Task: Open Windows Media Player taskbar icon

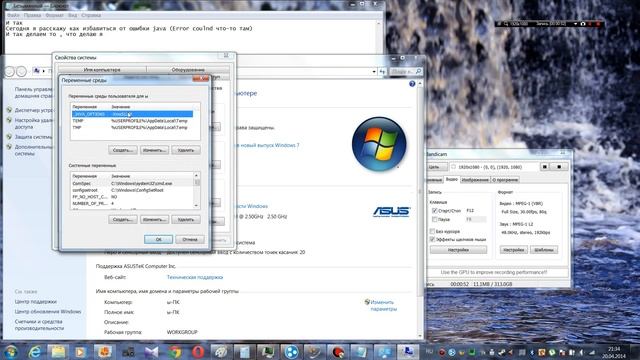Action: [x=80, y=352]
